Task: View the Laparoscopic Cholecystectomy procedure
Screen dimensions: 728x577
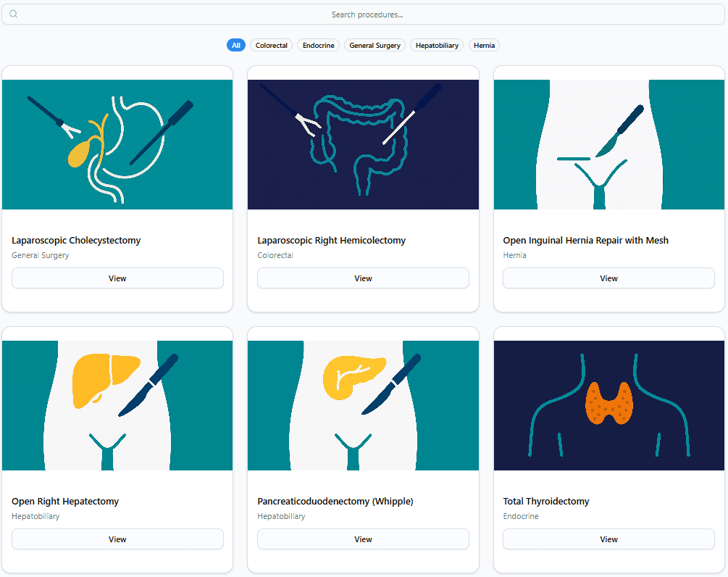Action: [x=117, y=278]
